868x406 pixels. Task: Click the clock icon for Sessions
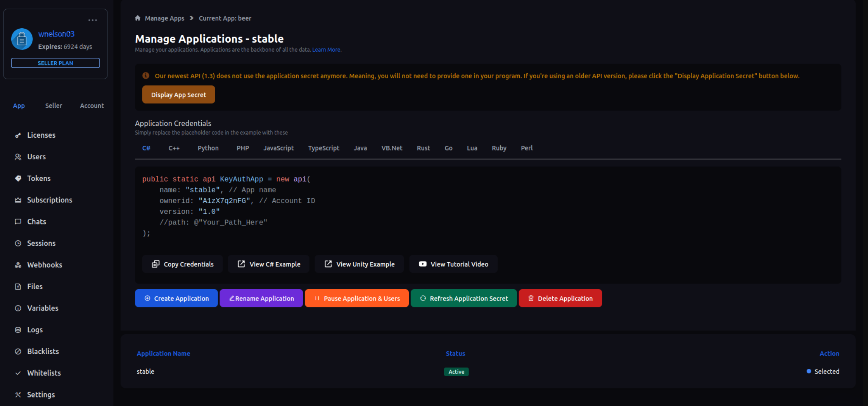(18, 244)
